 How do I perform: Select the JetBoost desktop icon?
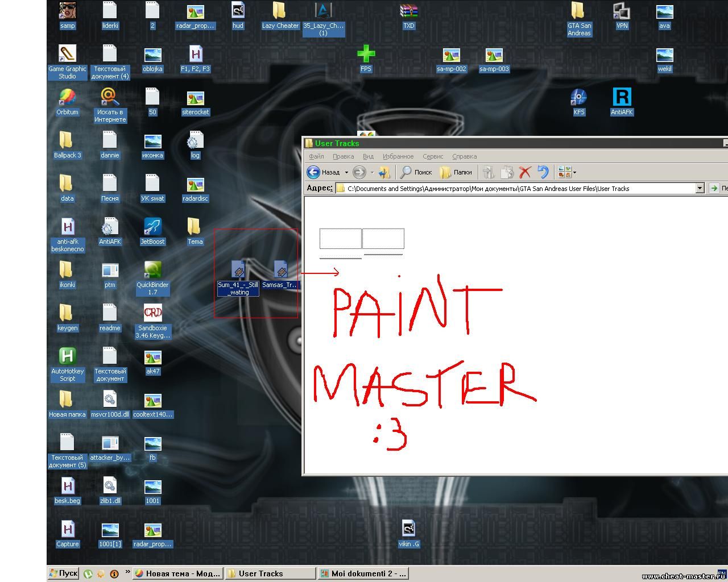point(152,227)
